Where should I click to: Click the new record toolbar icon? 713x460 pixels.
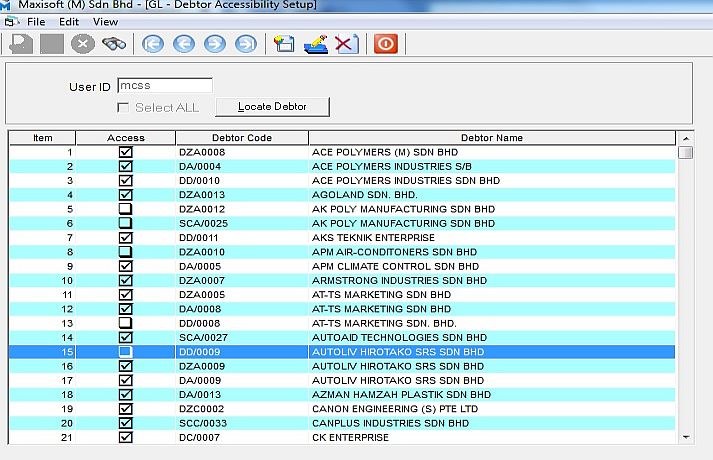point(285,44)
